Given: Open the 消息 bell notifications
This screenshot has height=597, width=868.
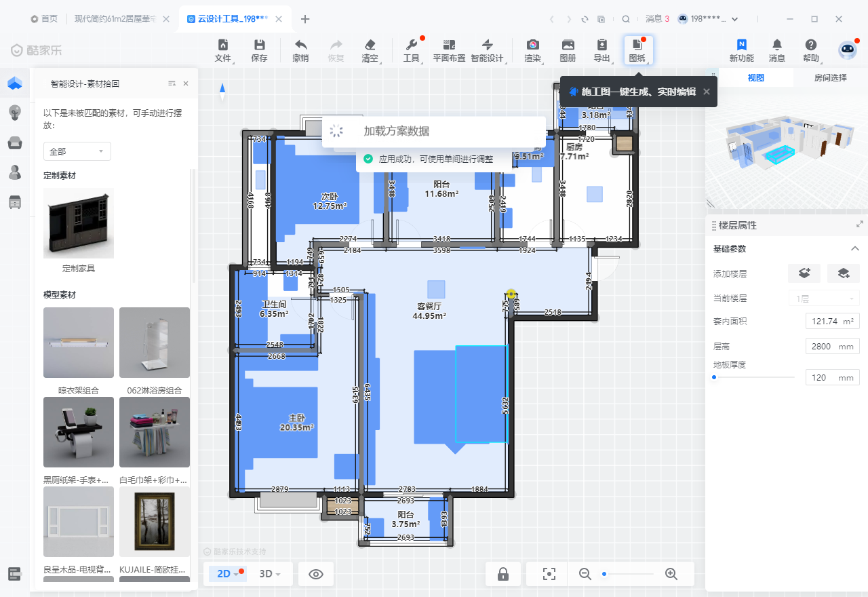Looking at the screenshot, I should [x=777, y=50].
